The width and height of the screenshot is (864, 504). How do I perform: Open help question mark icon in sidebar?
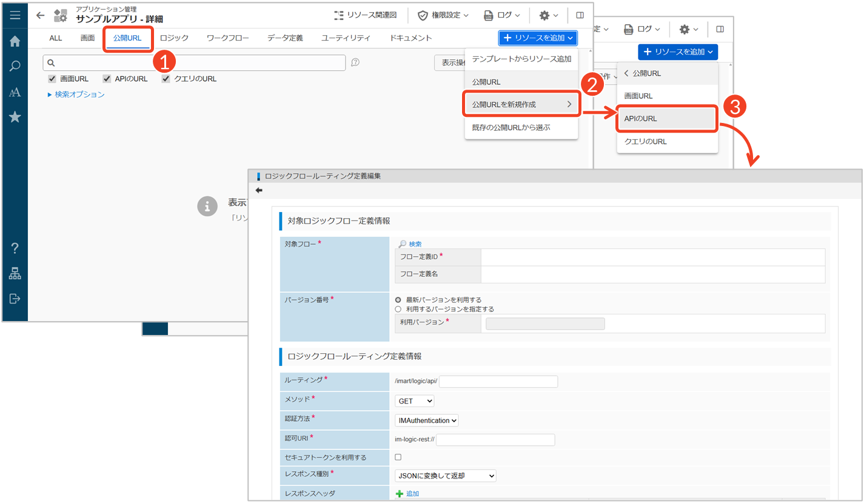15,248
